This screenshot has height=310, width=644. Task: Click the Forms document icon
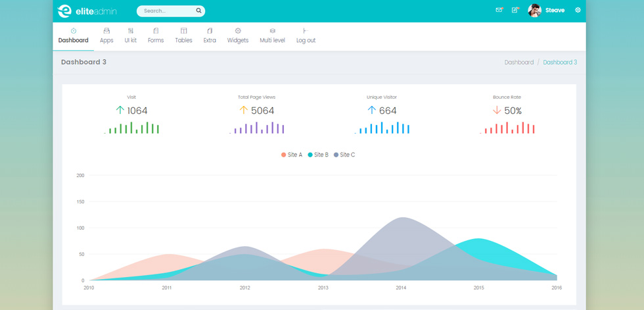pos(156,31)
